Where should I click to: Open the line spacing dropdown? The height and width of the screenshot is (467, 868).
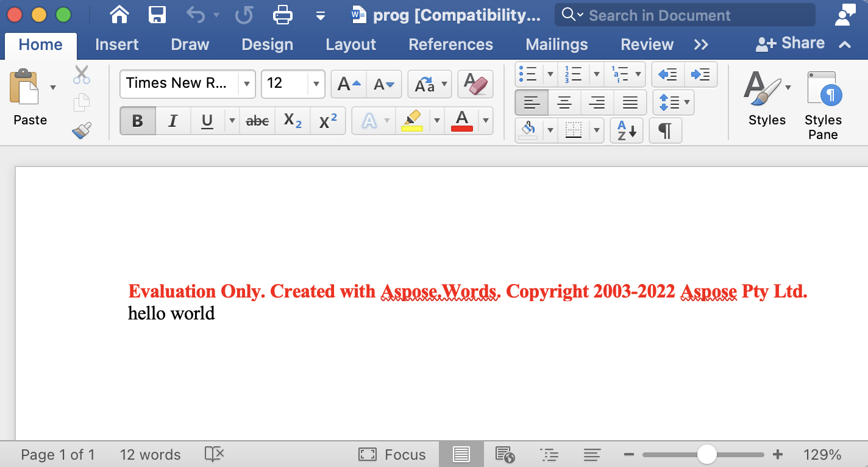pos(673,102)
